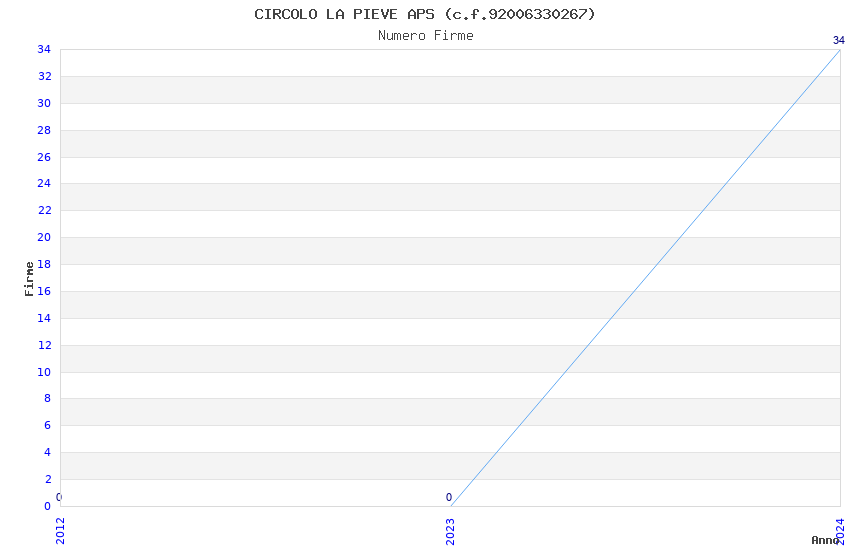The width and height of the screenshot is (850, 550).
Task: Click the y-axis tick label 6
Action: (x=47, y=425)
